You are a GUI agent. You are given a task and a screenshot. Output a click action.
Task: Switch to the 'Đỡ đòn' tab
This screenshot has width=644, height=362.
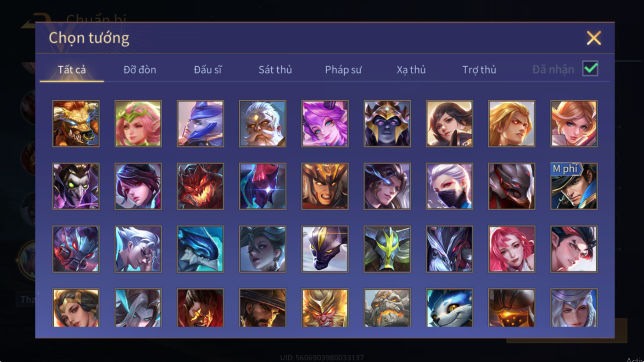tap(140, 69)
